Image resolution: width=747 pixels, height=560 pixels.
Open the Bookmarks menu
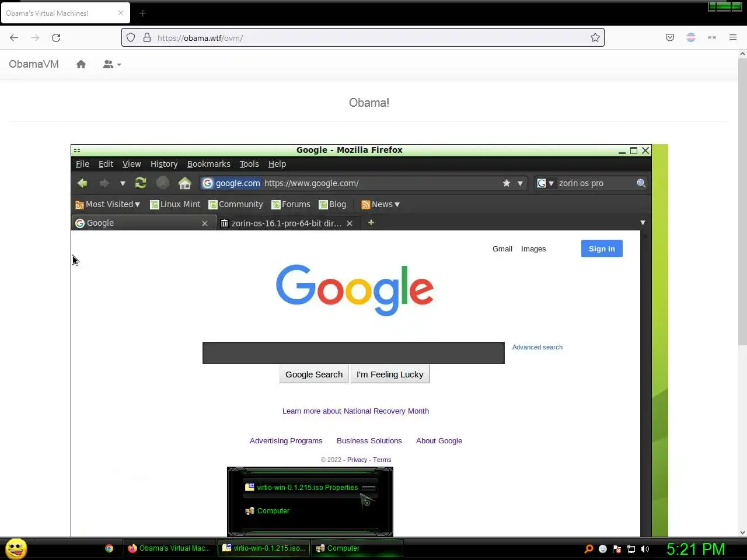tap(208, 164)
